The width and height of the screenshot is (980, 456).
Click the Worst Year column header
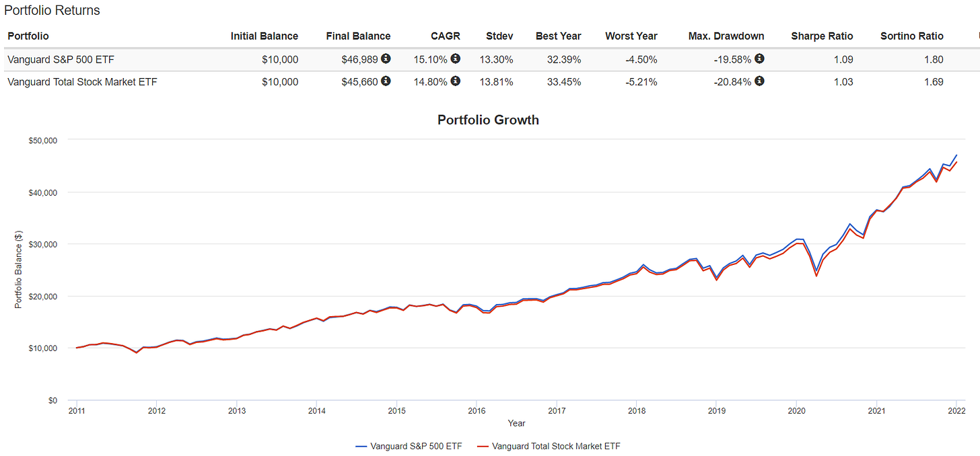pos(631,36)
